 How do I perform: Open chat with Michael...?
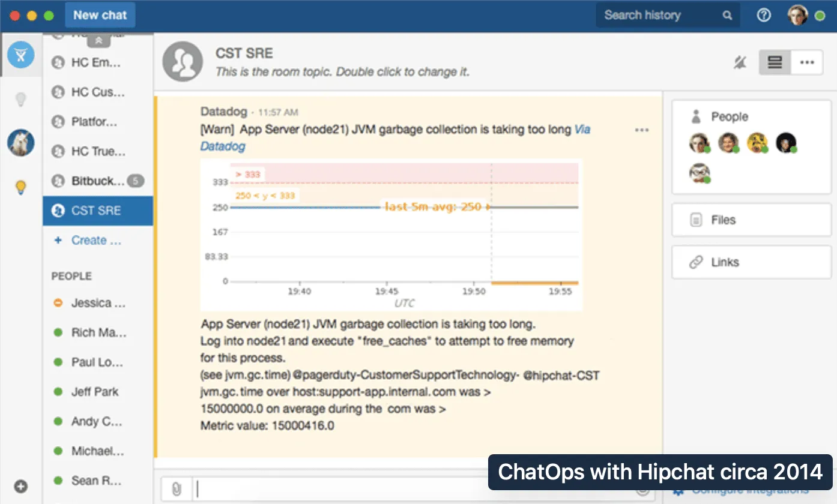click(98, 451)
